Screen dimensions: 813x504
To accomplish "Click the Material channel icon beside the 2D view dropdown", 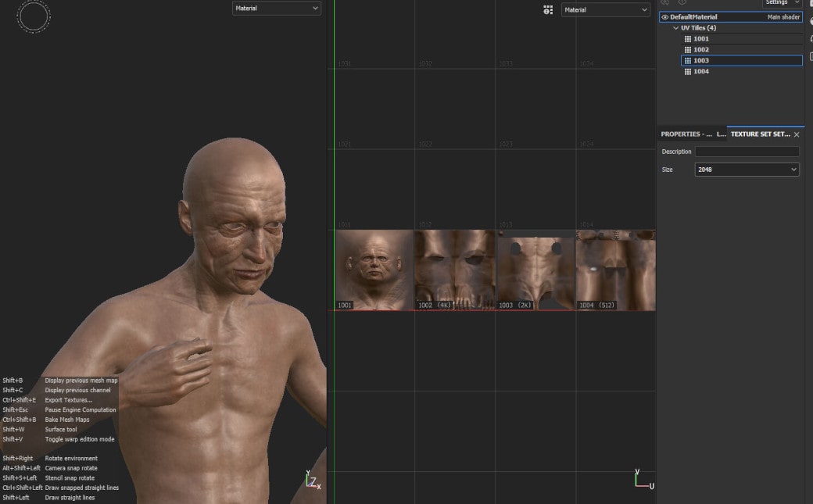I will (548, 9).
